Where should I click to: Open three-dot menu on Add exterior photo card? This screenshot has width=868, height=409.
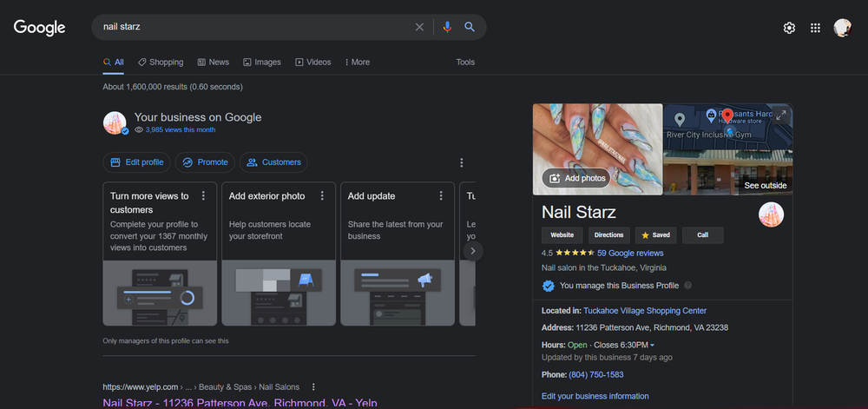(x=322, y=196)
